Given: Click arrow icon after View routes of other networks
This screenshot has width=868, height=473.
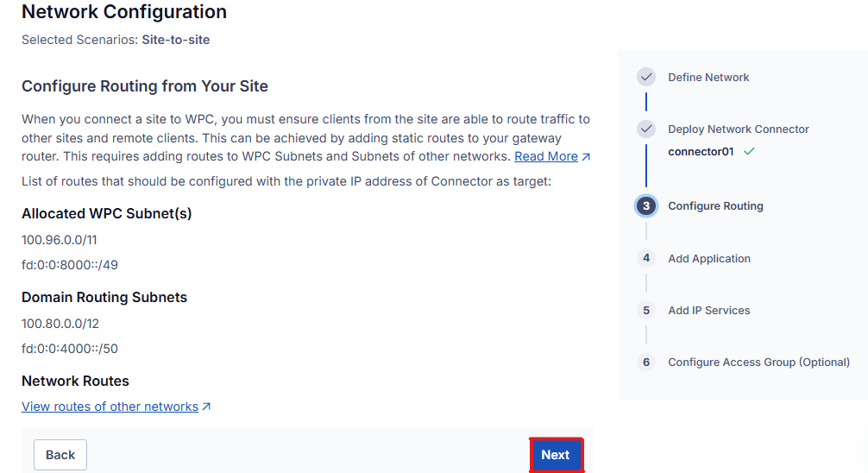Looking at the screenshot, I should [206, 407].
